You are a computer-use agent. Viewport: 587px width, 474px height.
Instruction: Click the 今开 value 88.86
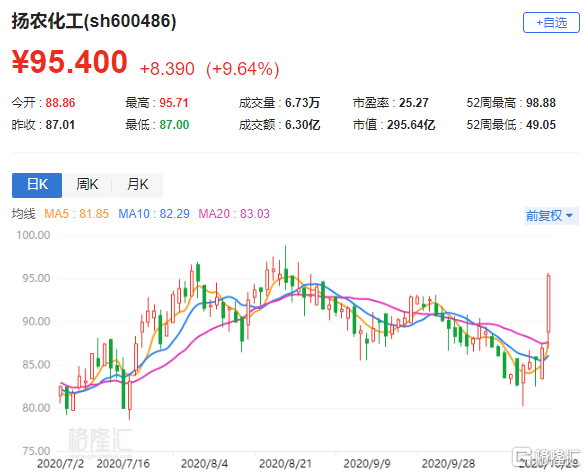point(60,103)
